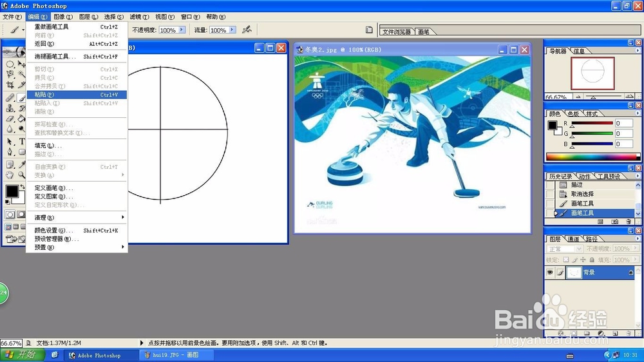This screenshot has width=644, height=362.
Task: Click the foreground color swatch in toolbox
Action: tap(12, 191)
